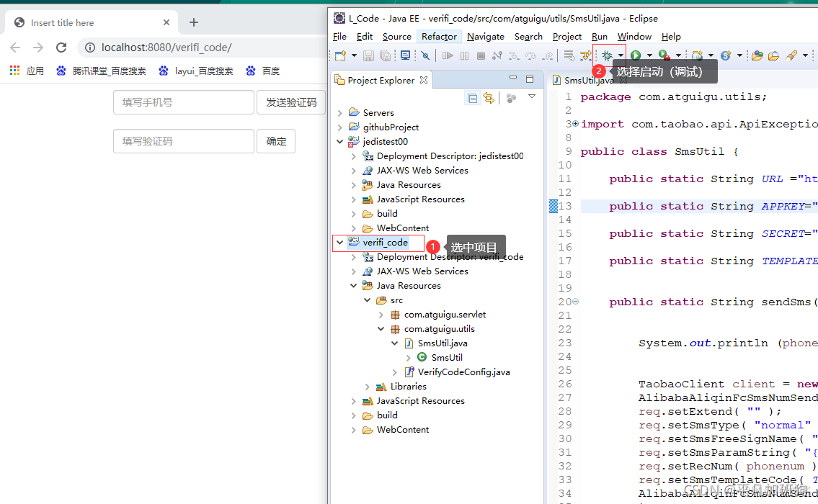Click the Step Return icon
Image resolution: width=818 pixels, height=504 pixels.
548,55
